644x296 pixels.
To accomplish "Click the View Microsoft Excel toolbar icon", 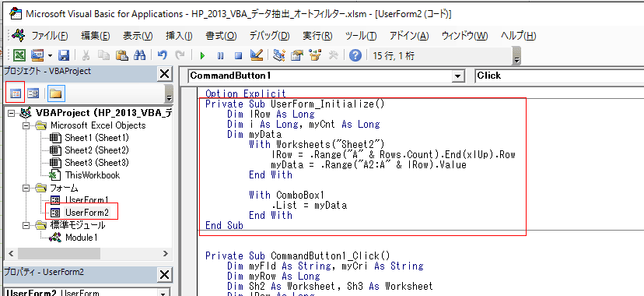I will coord(19,55).
